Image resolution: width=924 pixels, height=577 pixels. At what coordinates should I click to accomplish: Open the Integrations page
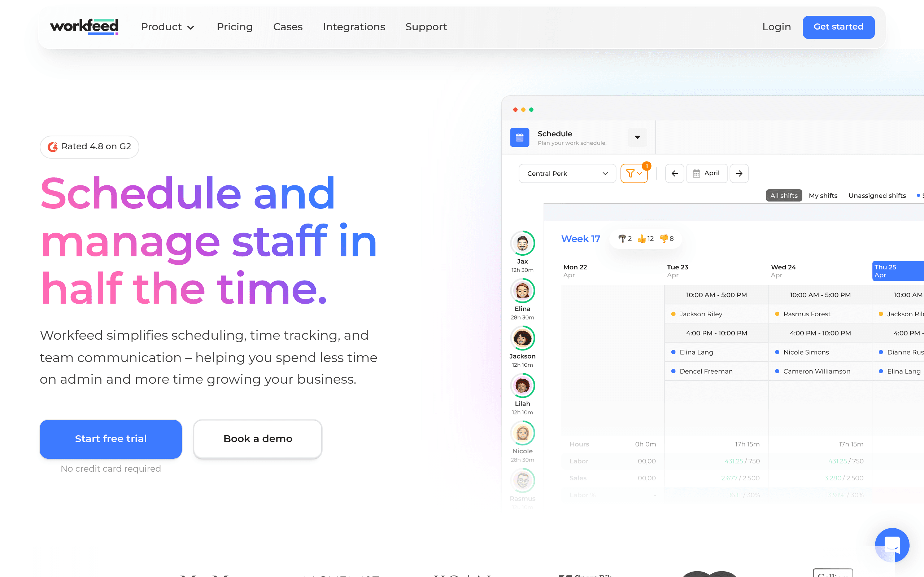tap(354, 27)
